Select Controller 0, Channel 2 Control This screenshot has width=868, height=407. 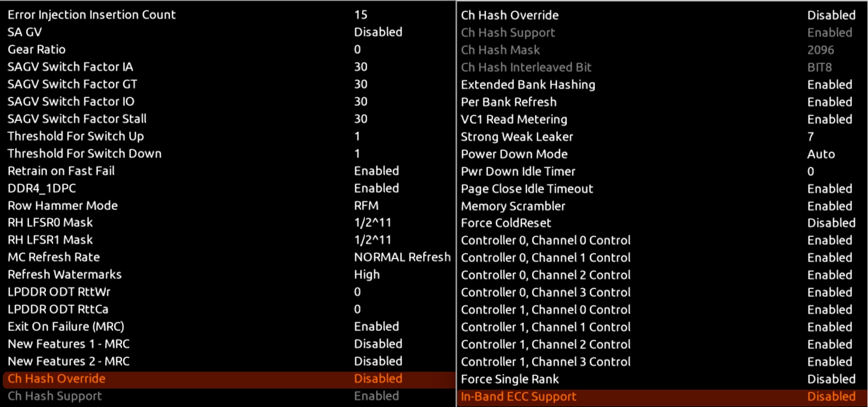[x=545, y=275]
